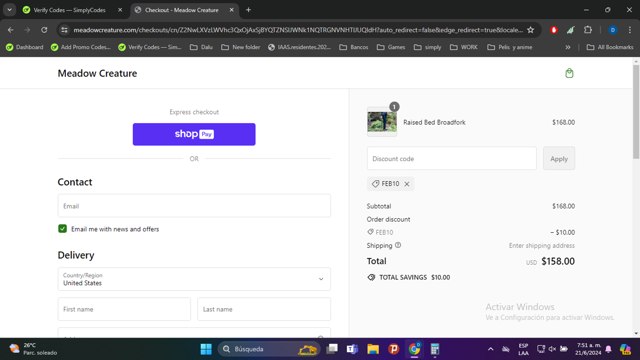
Task: Open the Add Promo Codes bookmark
Action: tap(80, 47)
